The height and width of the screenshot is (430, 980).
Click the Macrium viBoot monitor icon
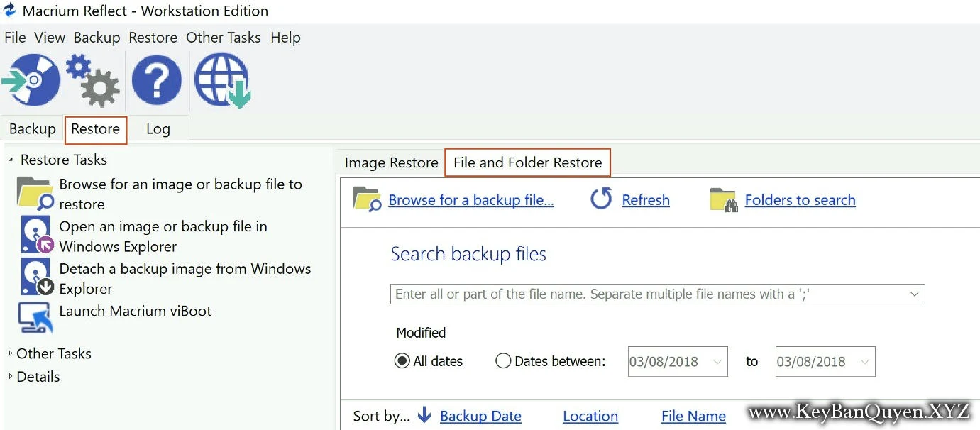tap(35, 317)
